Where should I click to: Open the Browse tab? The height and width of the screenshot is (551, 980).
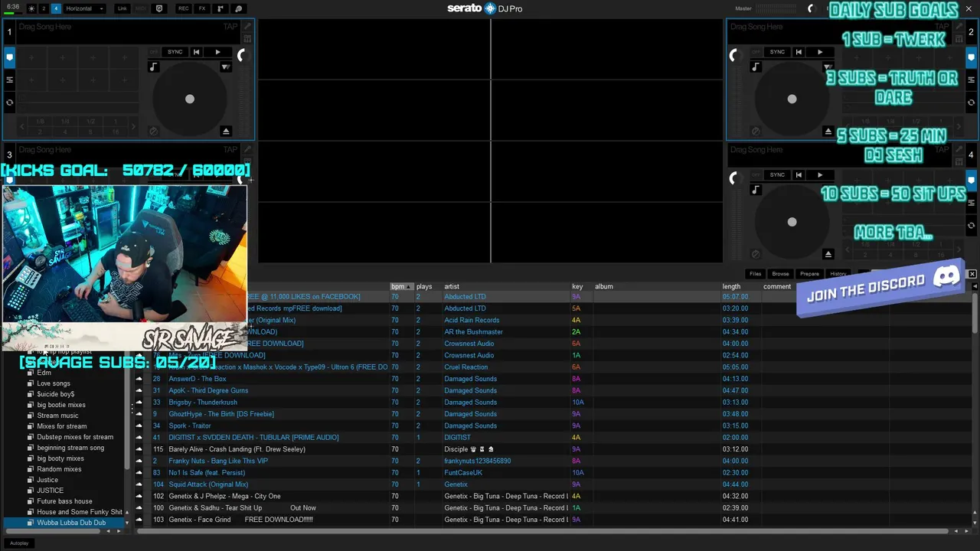pos(780,273)
